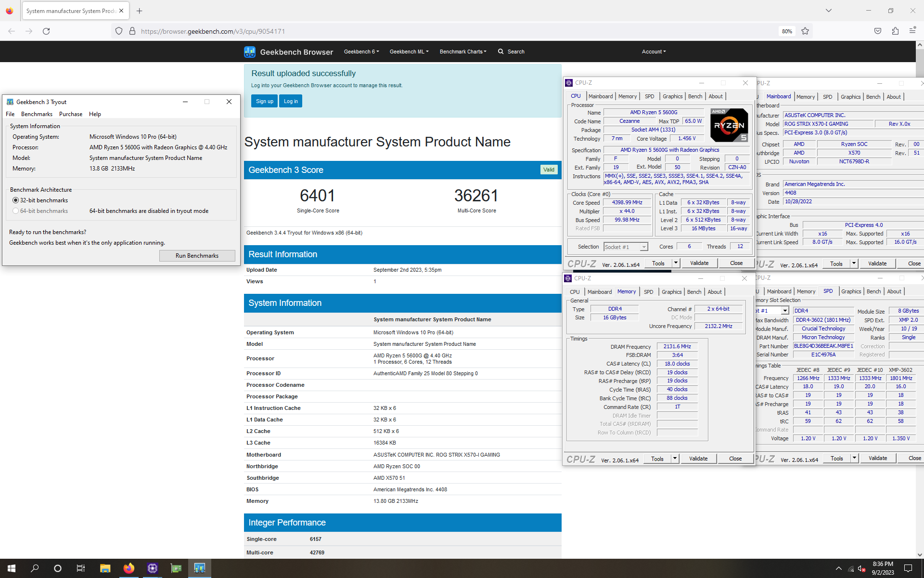The image size is (924, 578).
Task: Open the Save to Pocket icon
Action: (878, 31)
